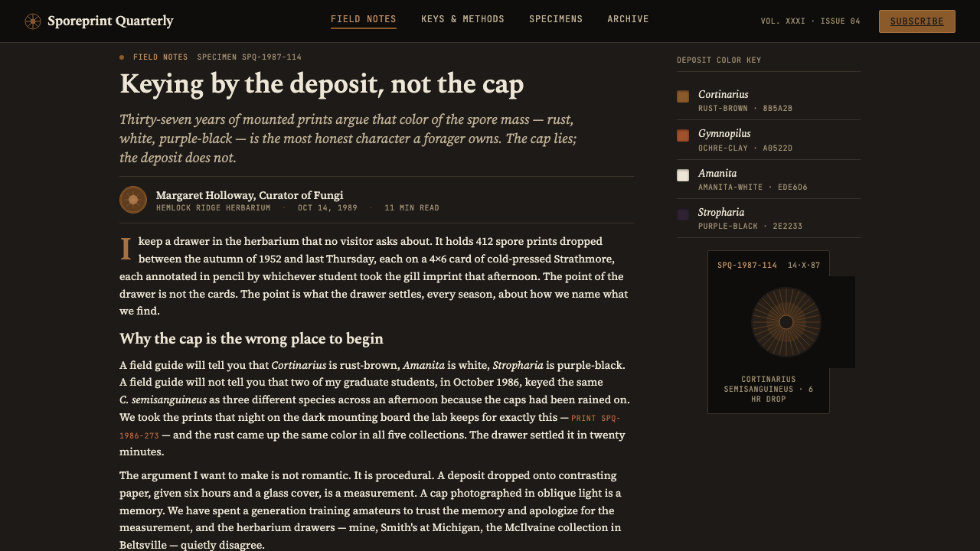Click the orange dot beside Field Notes label
Image resolution: width=980 pixels, height=551 pixels.
click(x=122, y=57)
